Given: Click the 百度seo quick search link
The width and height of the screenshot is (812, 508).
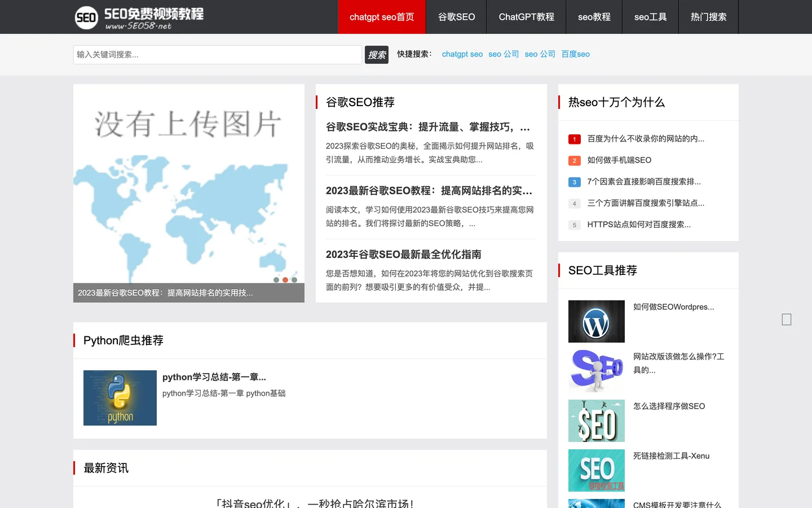Looking at the screenshot, I should pyautogui.click(x=575, y=54).
